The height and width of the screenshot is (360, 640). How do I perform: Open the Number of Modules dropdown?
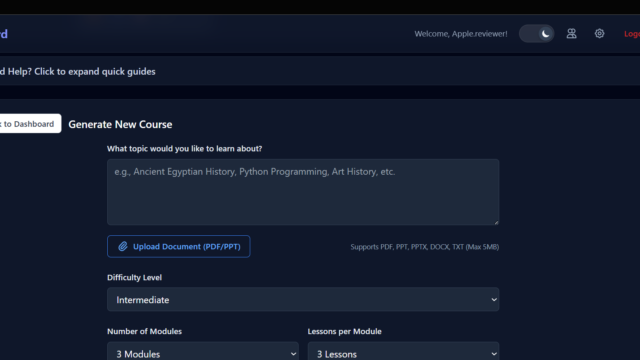point(203,352)
